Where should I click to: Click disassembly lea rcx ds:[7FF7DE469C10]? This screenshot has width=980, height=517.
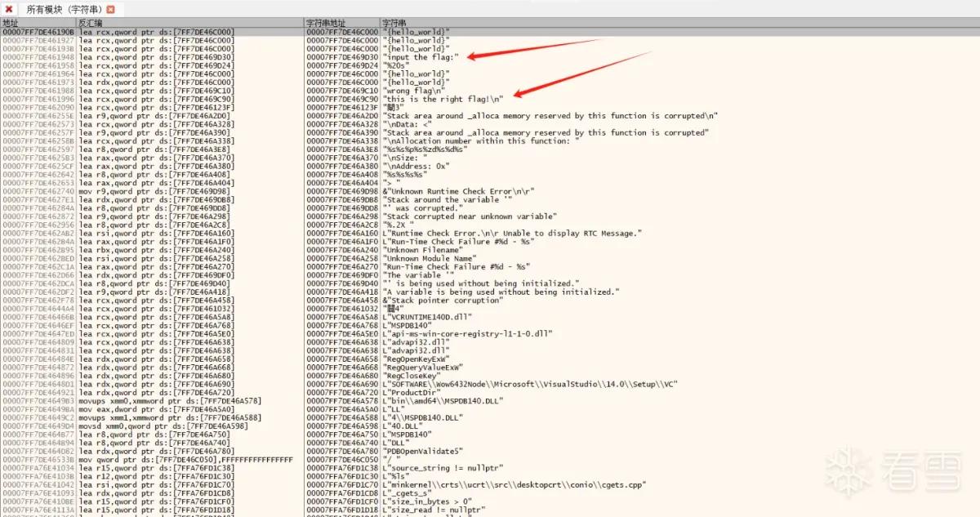pos(156,91)
